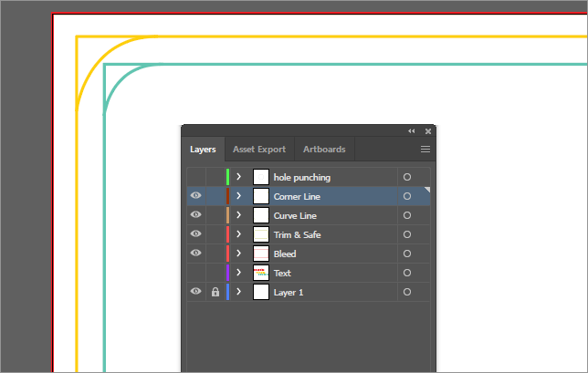Expand the Text layer
Screen dimensions: 588x373
click(239, 273)
